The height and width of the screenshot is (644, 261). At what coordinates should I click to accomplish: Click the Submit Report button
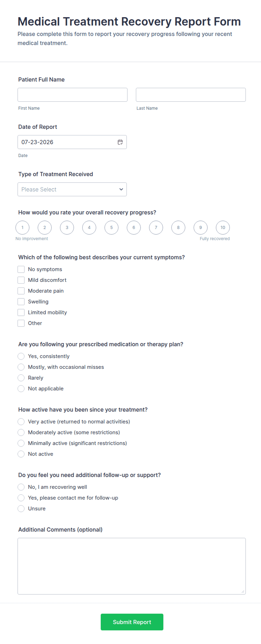pos(132,622)
